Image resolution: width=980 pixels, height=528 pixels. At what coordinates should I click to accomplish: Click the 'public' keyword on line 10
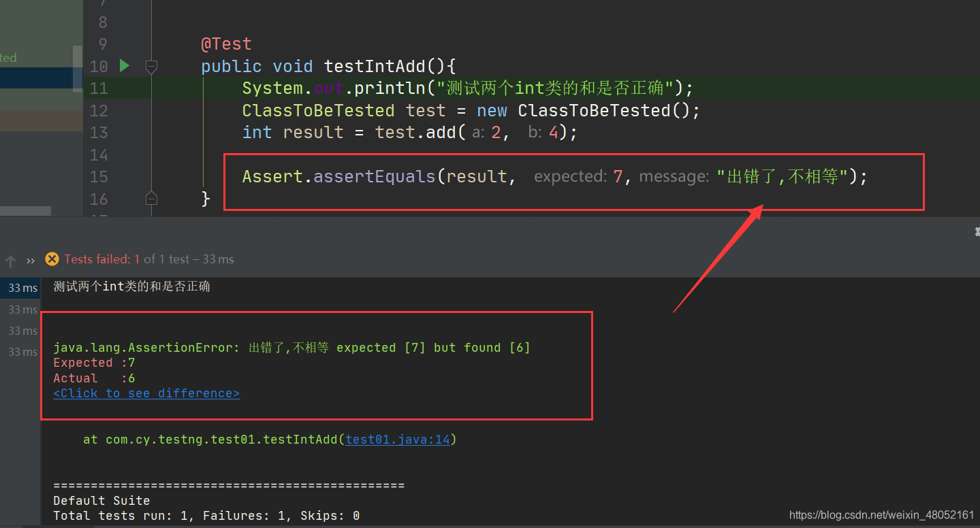(232, 66)
